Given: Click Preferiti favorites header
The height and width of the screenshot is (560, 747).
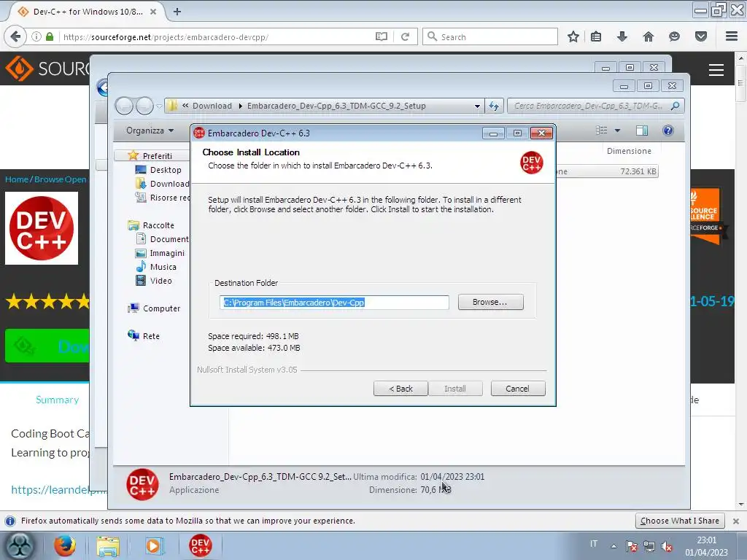Looking at the screenshot, I should point(150,156).
